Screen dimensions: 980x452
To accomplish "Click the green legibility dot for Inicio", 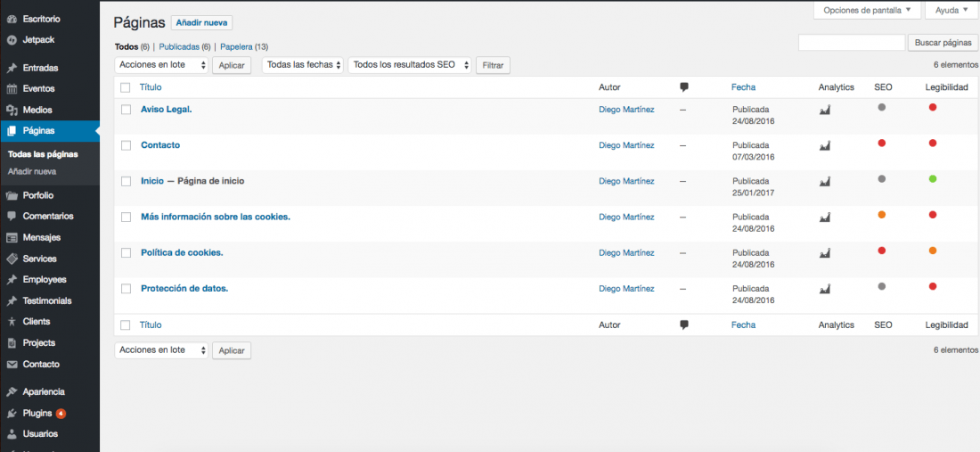I will [x=933, y=179].
